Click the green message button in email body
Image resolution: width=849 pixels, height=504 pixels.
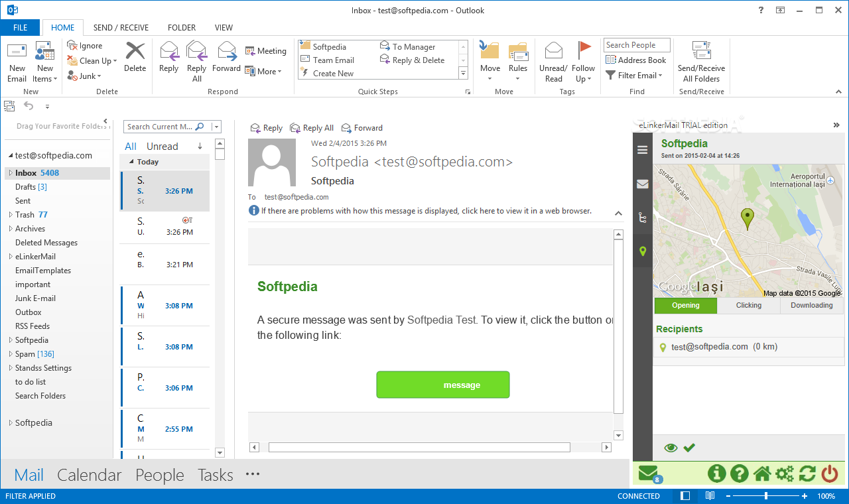443,385
